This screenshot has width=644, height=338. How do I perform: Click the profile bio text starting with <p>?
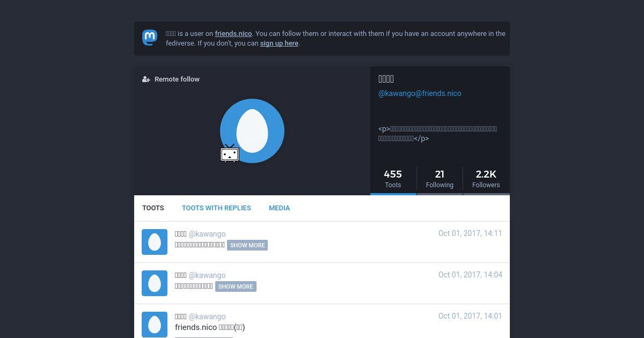[x=437, y=134]
